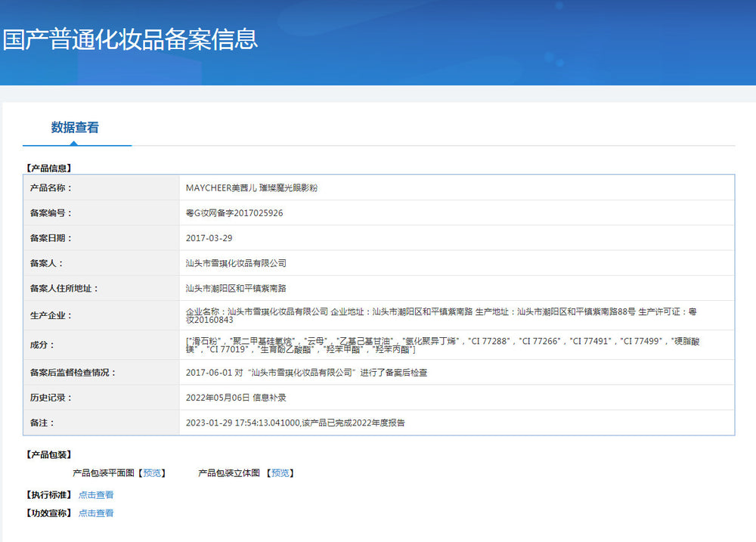Click the 产品名称 row label
This screenshot has width=756, height=542.
tap(51, 187)
